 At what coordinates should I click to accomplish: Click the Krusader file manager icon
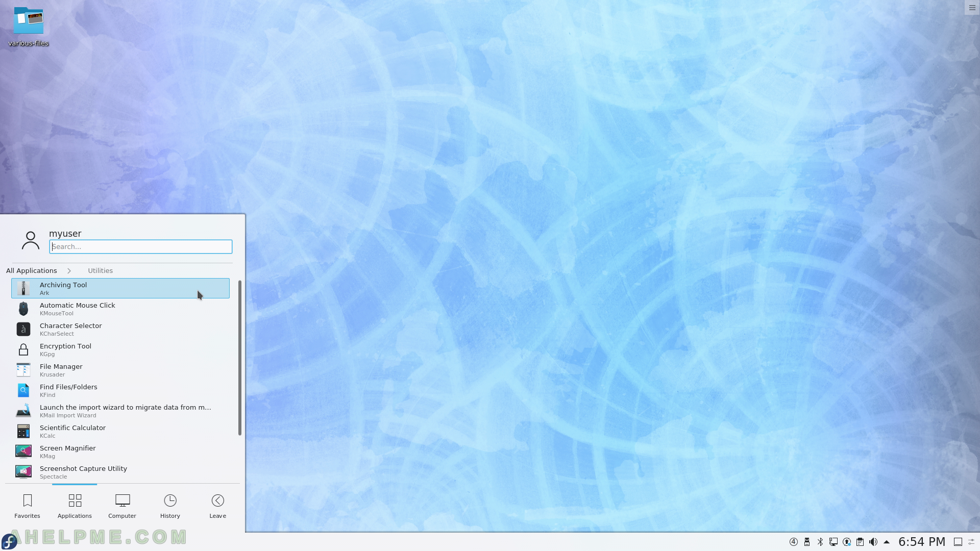point(23,370)
